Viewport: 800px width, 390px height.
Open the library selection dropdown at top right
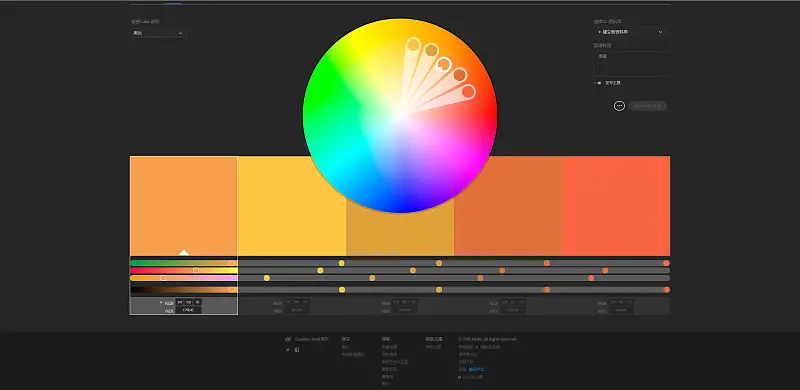click(630, 32)
